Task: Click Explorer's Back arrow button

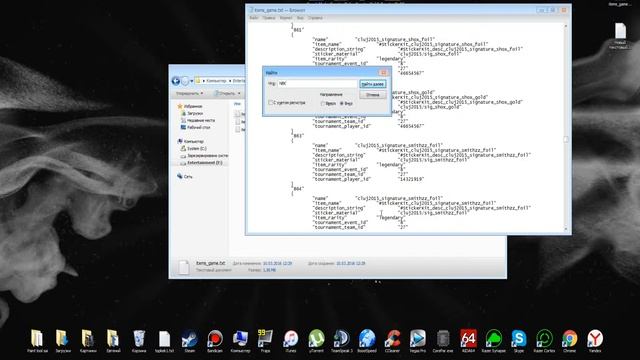Action: 176,81
